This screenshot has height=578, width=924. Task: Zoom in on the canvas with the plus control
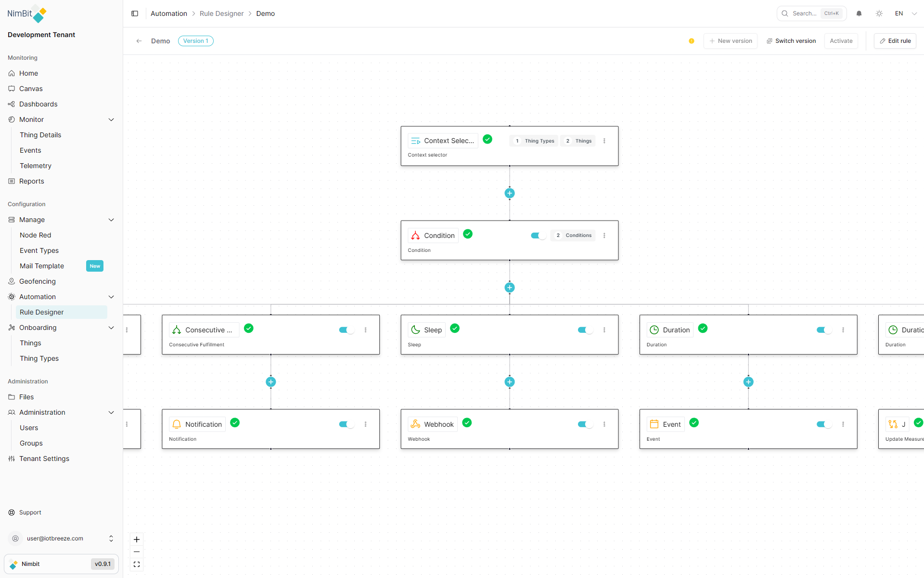(x=137, y=539)
